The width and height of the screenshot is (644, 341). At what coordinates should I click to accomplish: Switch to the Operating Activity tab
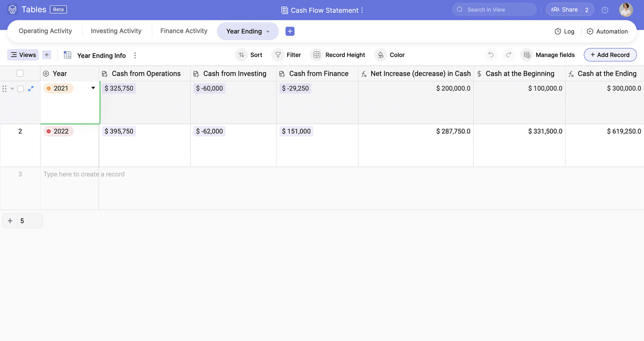[45, 31]
